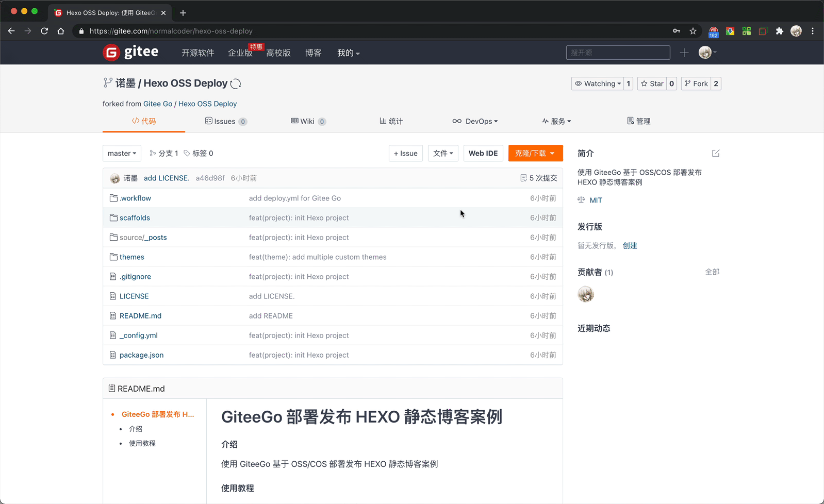This screenshot has width=824, height=504.
Task: Open the themes folder
Action: 131,257
